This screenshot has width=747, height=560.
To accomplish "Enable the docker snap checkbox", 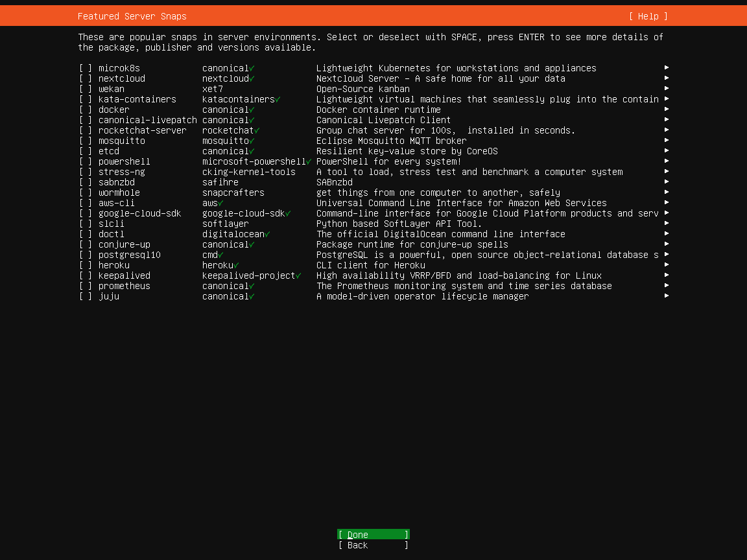I will click(x=86, y=110).
